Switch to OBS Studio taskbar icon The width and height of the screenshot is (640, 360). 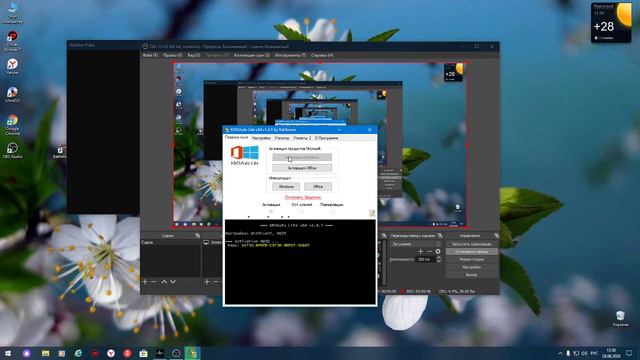(176, 353)
